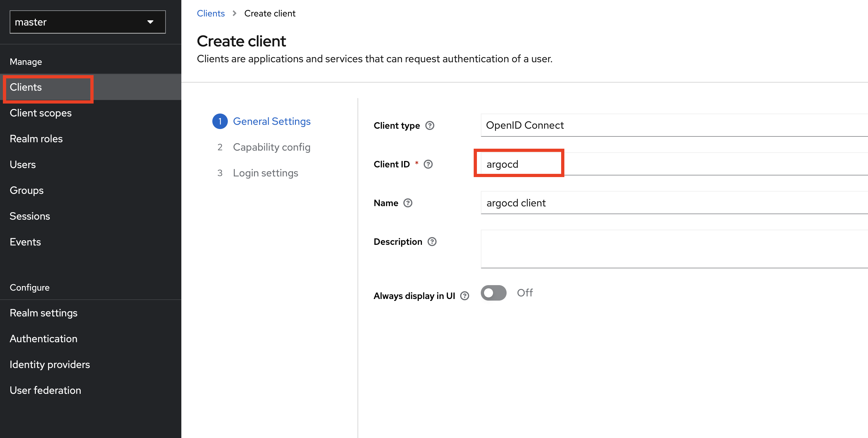This screenshot has height=438, width=868.
Task: Toggle the Always display in UI switch
Action: (x=493, y=293)
